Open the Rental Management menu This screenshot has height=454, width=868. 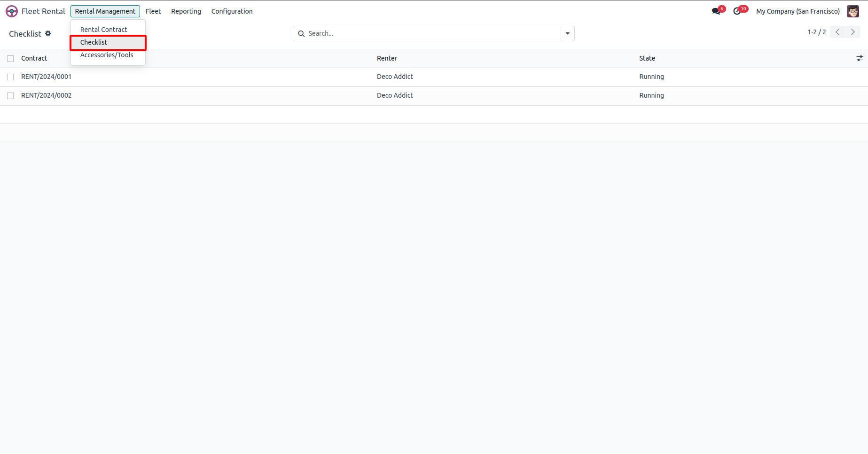click(x=105, y=11)
